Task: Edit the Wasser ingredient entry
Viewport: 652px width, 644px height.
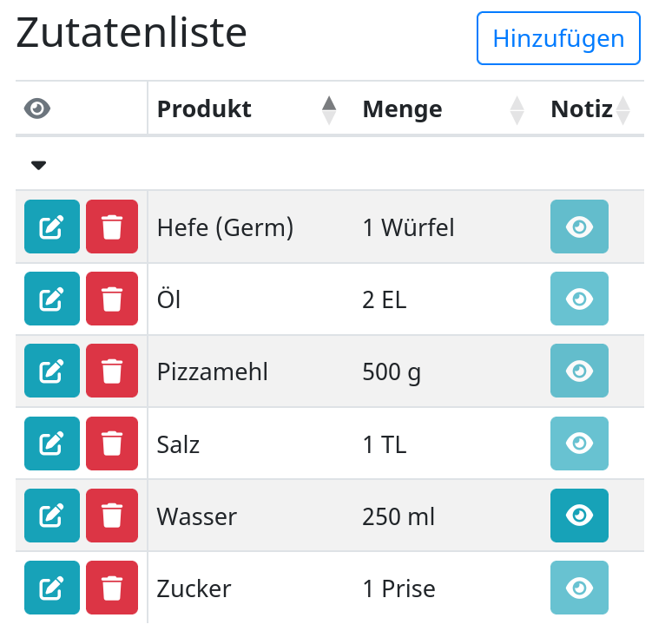Action: point(51,516)
